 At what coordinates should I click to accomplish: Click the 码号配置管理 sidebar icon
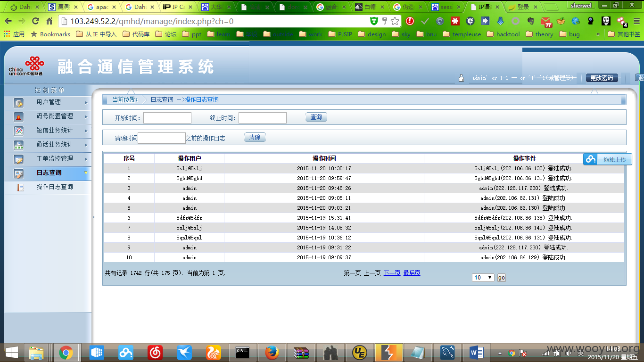coord(19,117)
